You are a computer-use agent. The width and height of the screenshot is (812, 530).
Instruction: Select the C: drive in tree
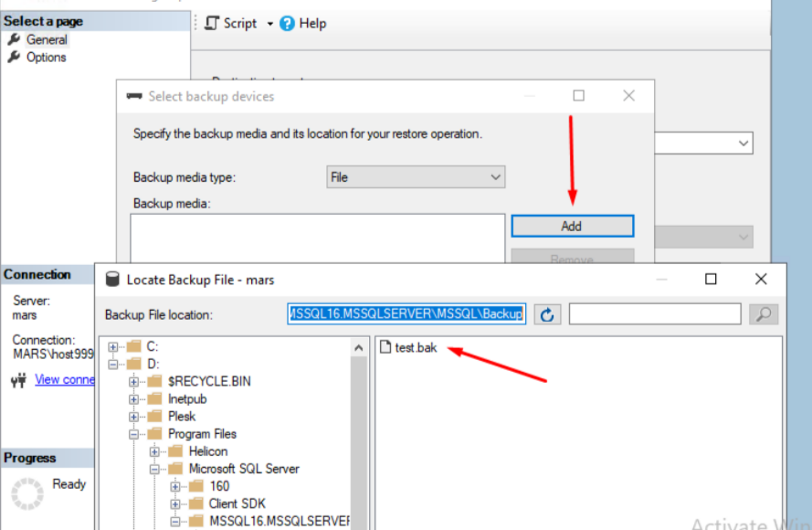click(x=153, y=346)
